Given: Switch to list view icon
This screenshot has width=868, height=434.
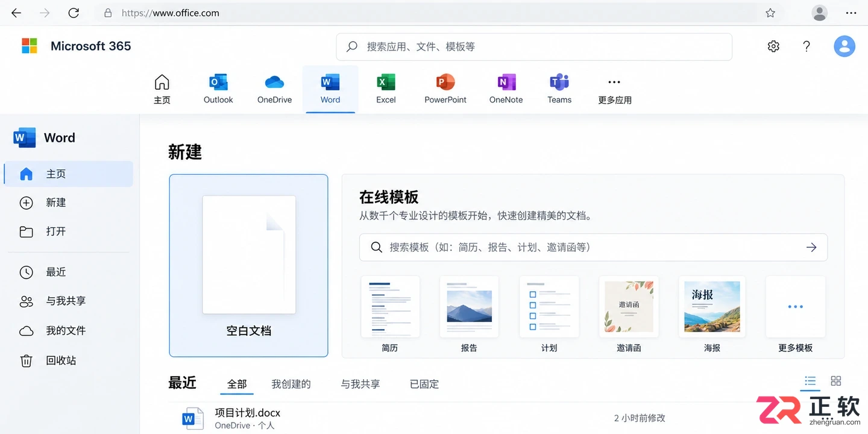Looking at the screenshot, I should tap(810, 381).
